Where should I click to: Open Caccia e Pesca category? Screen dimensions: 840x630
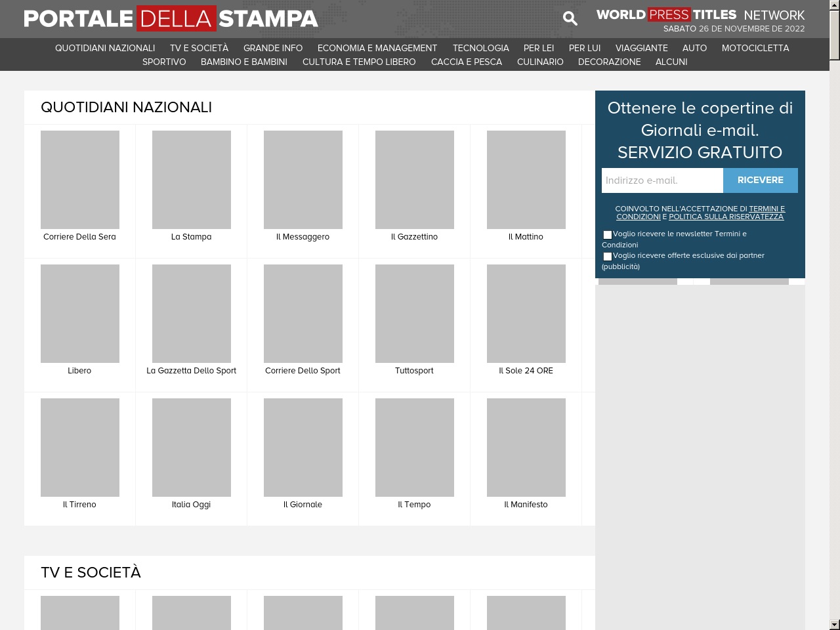(467, 62)
